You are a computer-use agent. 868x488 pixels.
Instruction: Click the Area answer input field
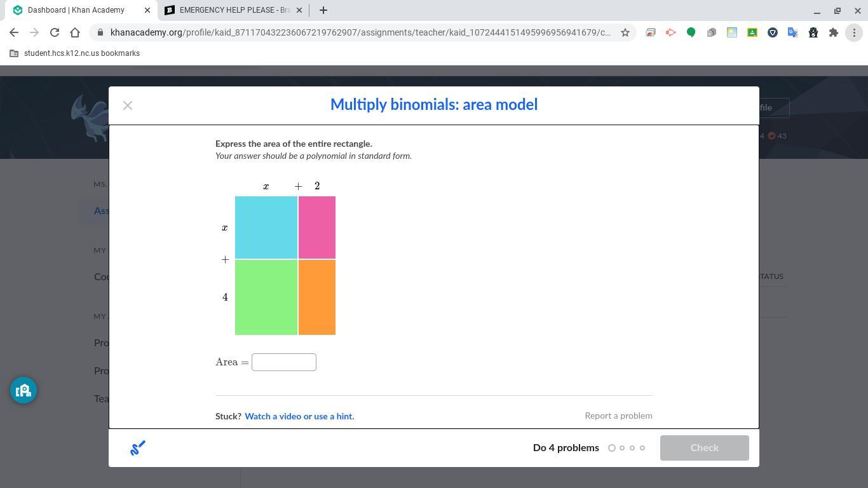tap(284, 362)
